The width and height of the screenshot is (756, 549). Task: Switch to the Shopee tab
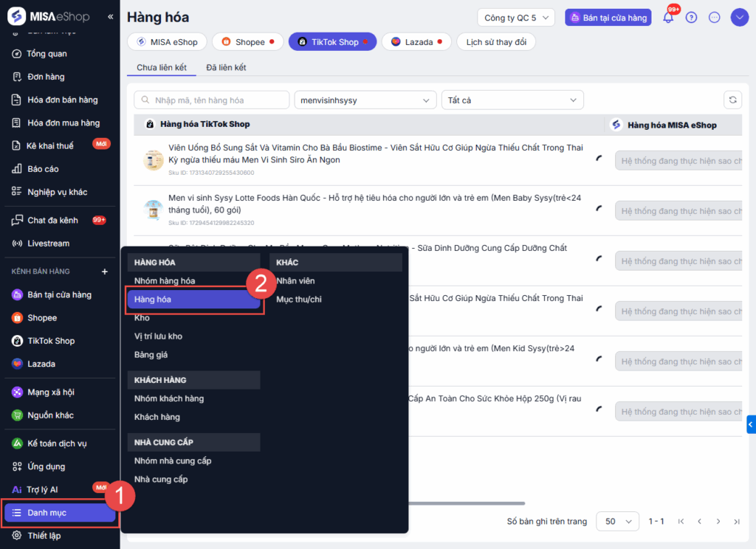[x=247, y=42]
